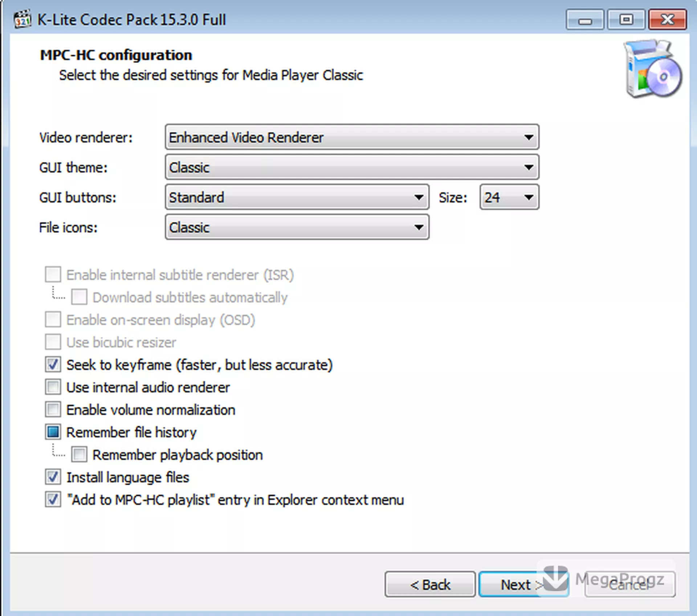Image resolution: width=697 pixels, height=616 pixels.
Task: Enable Use internal audio renderer
Action: (x=53, y=387)
